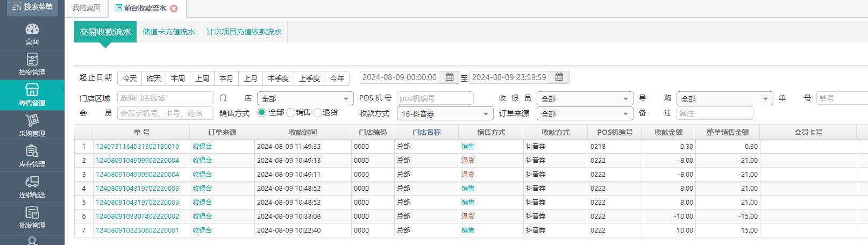Screen dimensions: 868x245
Task: Open start date calendar picker icon
Action: [450, 77]
